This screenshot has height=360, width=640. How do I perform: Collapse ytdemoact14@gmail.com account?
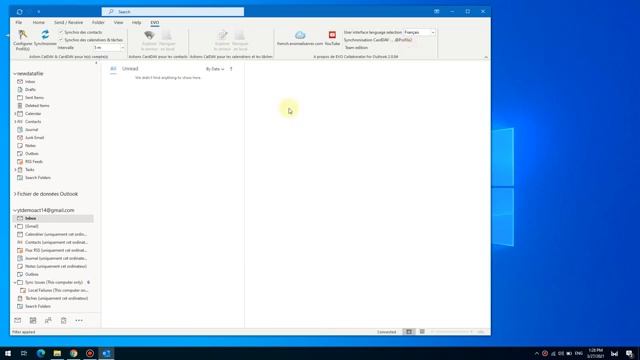(x=15, y=210)
